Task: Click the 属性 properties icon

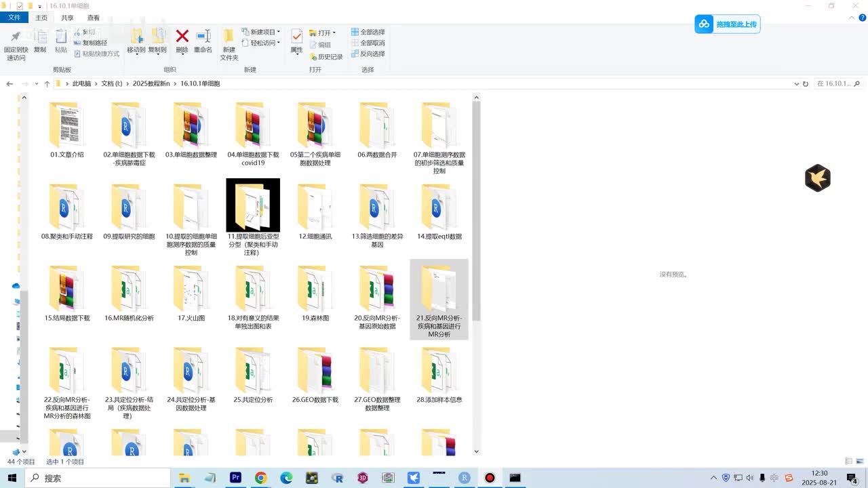Action: click(296, 37)
